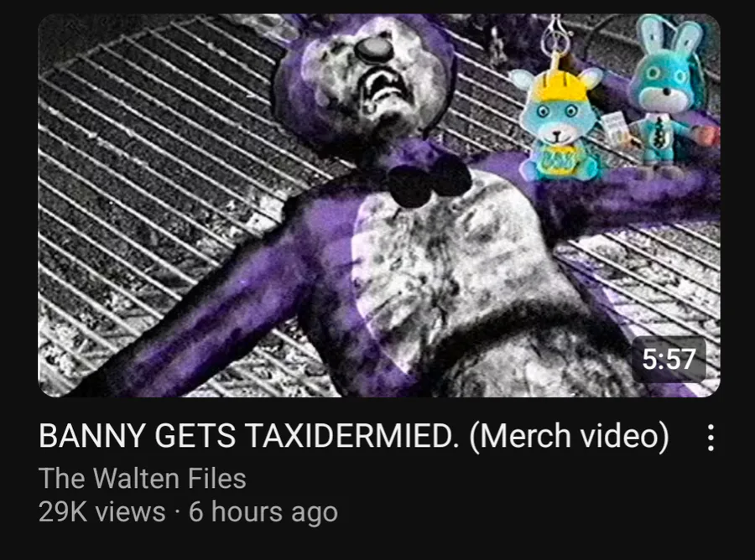This screenshot has width=755, height=560.
Task: Open the three-dot more options menu
Action: point(711,437)
